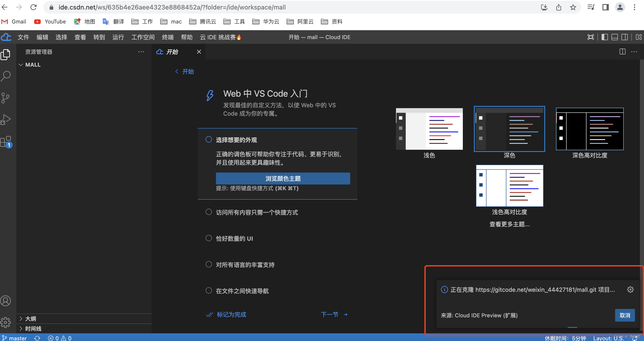Screen dimensions: 644x341
Task: Open the 终端 menu
Action: (168, 37)
